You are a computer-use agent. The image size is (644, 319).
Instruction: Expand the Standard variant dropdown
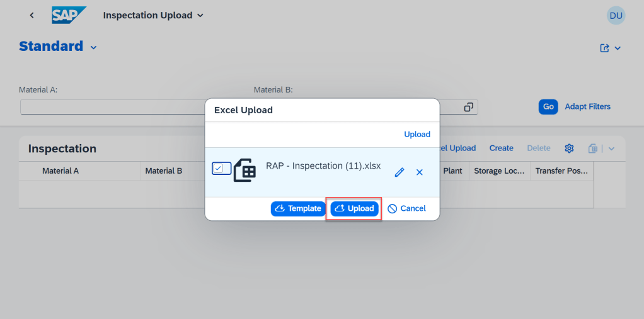[x=94, y=47]
